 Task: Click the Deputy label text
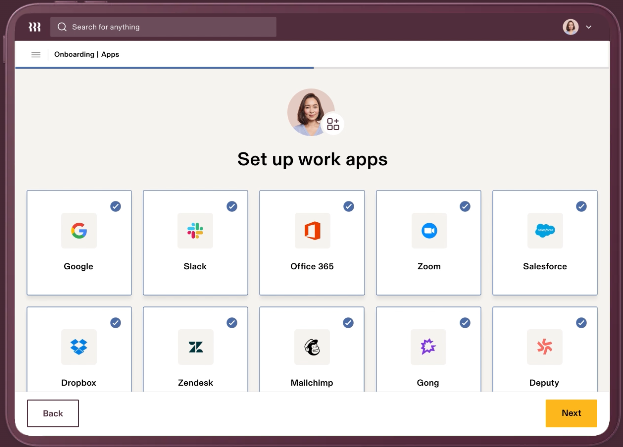point(544,383)
